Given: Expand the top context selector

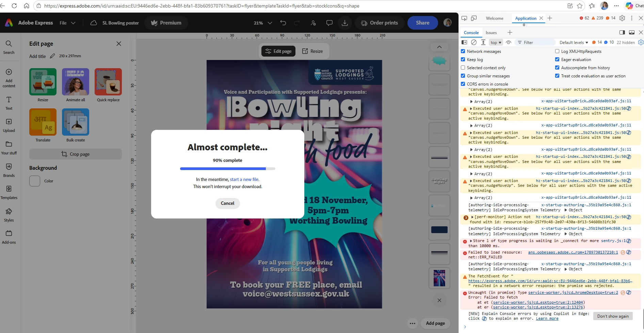Looking at the screenshot, I should [x=496, y=42].
